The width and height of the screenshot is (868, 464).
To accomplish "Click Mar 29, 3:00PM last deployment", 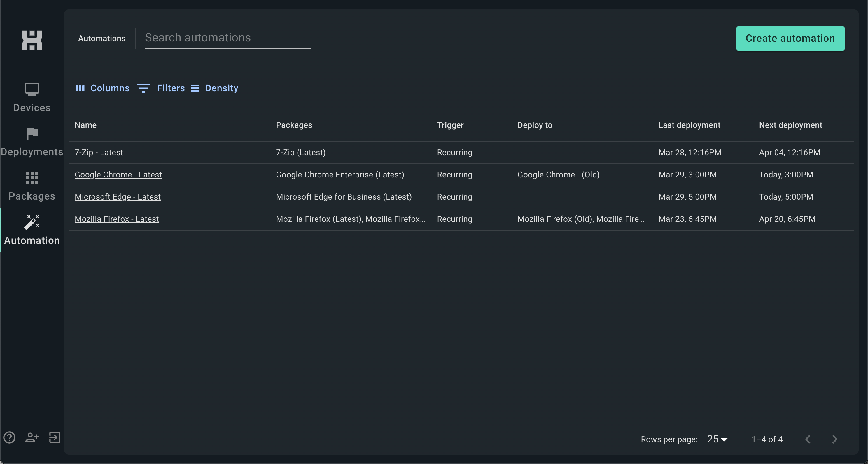I will click(687, 175).
